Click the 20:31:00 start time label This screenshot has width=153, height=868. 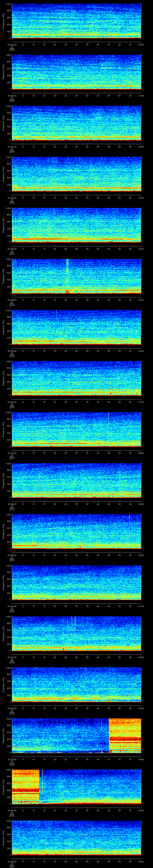[x=12, y=147]
